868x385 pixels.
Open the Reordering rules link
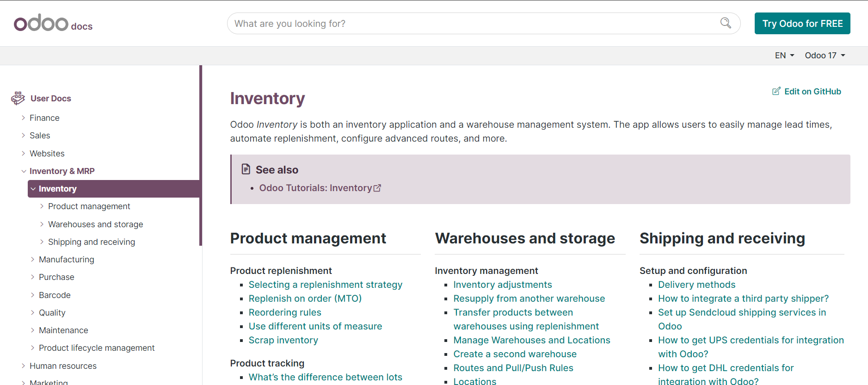285,312
